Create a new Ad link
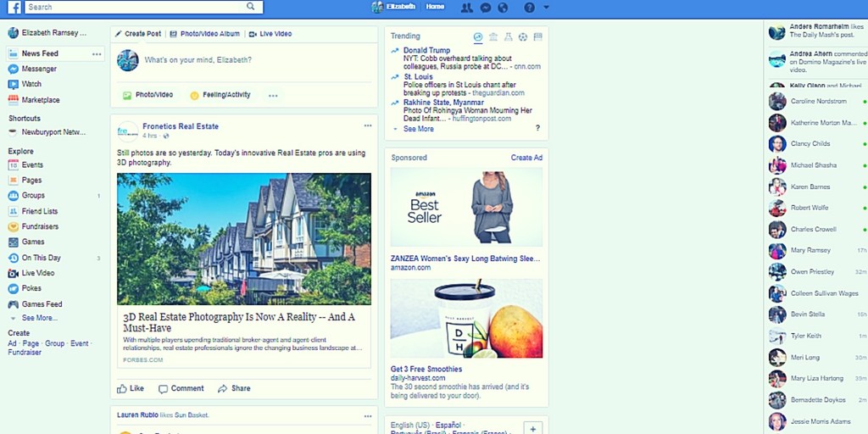Viewport: 868px width, 434px height. click(12, 343)
